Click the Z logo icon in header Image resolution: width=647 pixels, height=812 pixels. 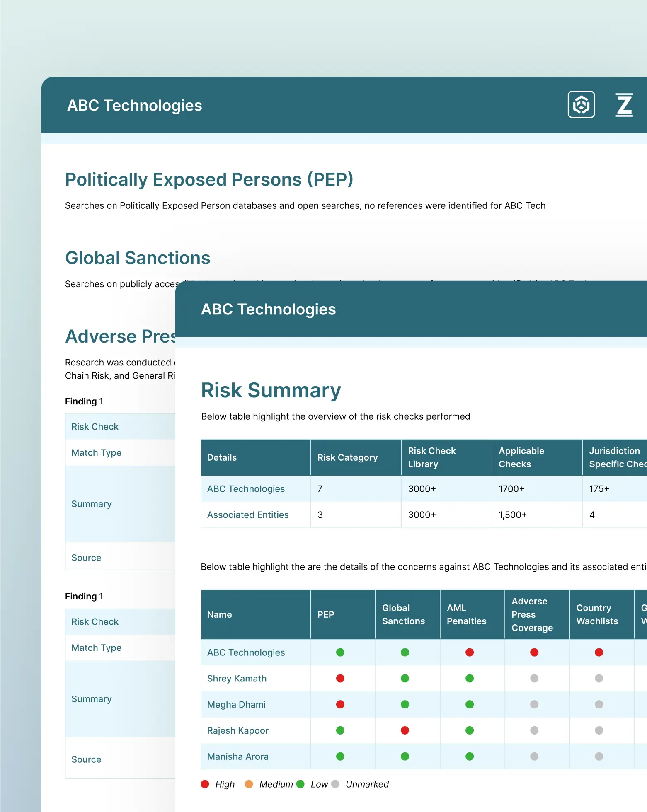point(624,105)
